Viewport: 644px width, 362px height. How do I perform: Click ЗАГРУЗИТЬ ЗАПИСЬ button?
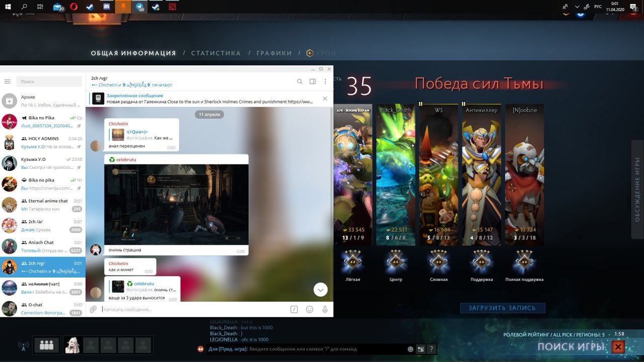point(502,308)
